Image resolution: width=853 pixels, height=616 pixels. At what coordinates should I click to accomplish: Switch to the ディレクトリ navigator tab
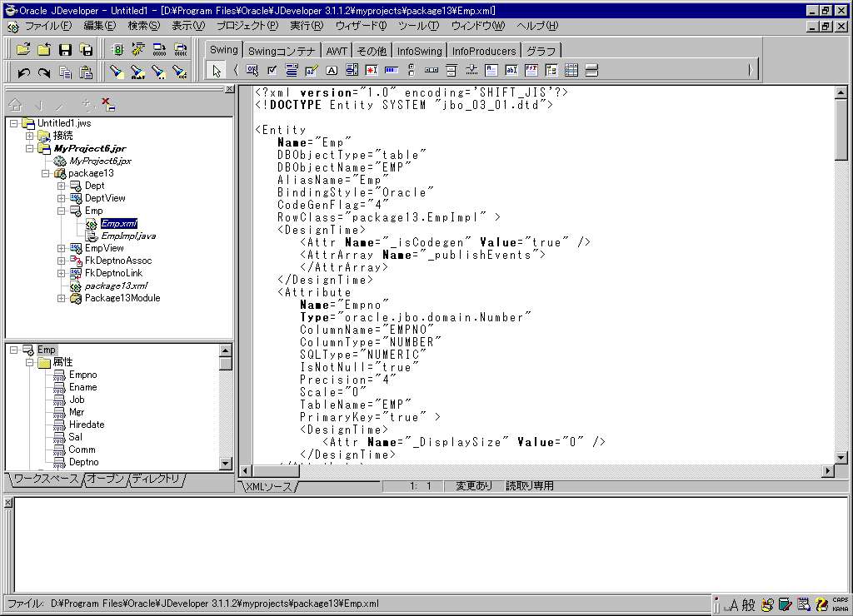tap(156, 479)
